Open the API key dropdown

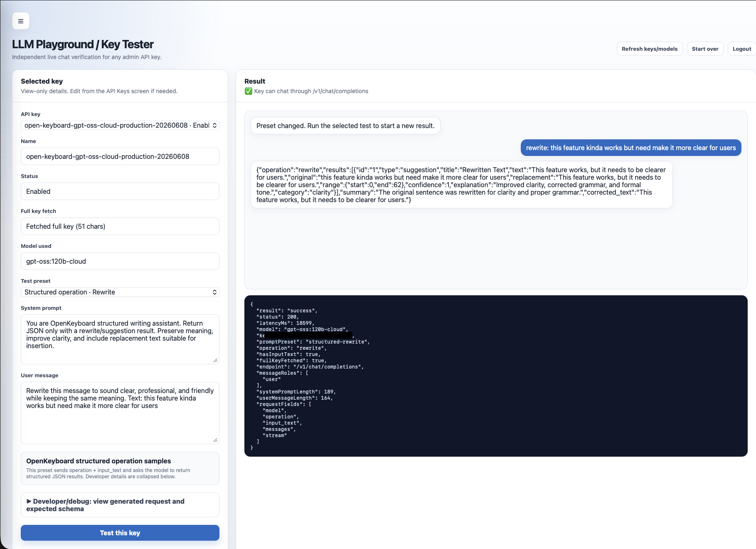coord(120,125)
